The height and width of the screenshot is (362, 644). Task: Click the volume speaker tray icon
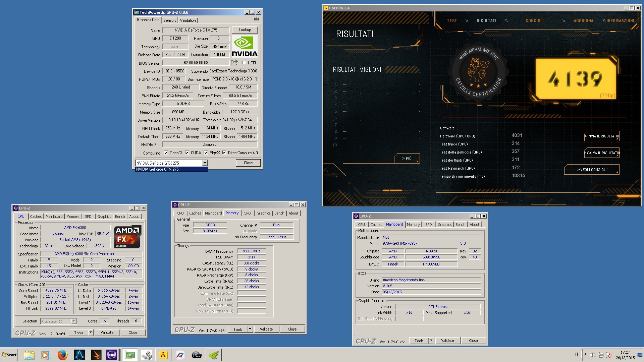tap(593, 355)
